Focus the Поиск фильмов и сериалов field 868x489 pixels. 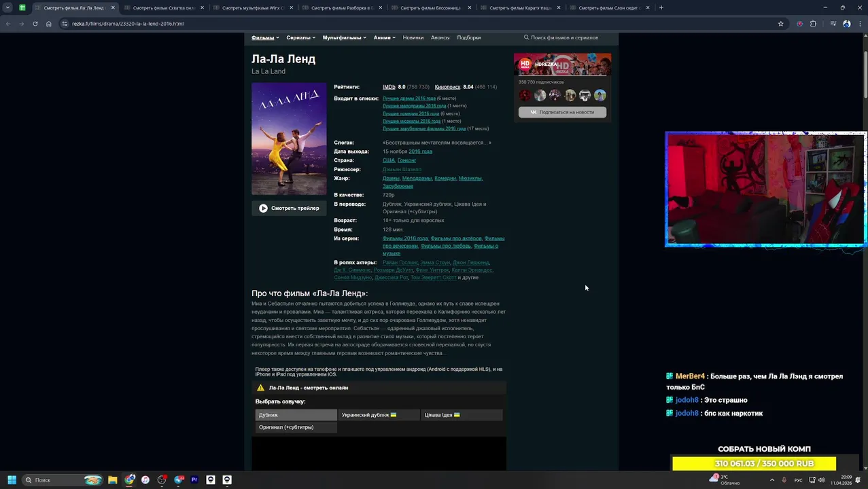[x=564, y=37]
